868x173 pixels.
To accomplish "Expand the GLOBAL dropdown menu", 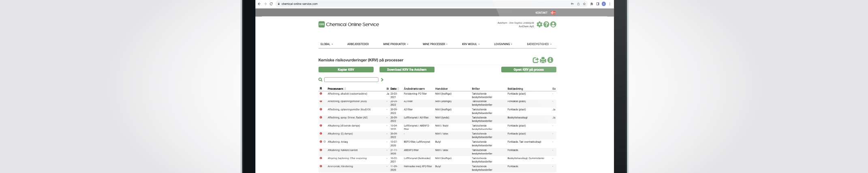I will (327, 44).
